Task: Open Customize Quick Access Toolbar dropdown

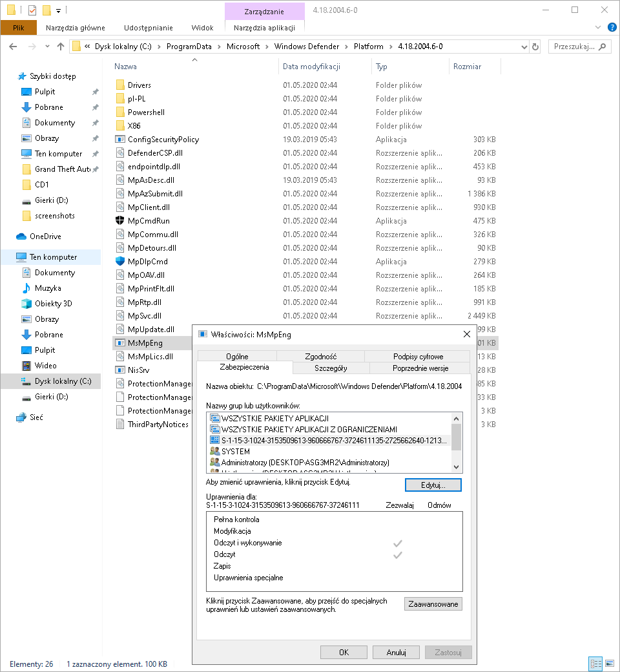Action: (x=58, y=10)
